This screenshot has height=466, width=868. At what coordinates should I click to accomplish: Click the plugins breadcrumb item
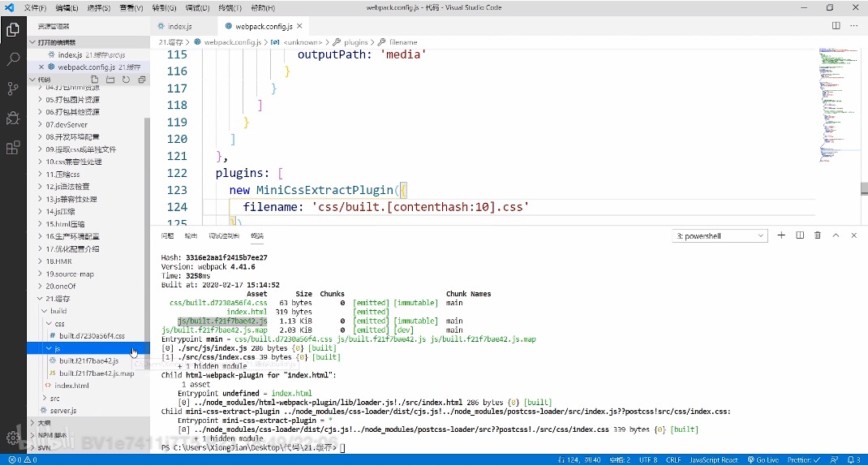355,42
